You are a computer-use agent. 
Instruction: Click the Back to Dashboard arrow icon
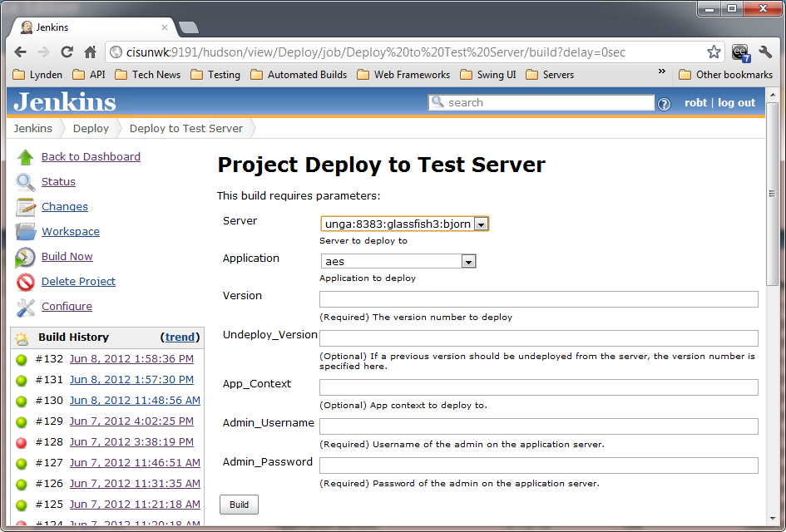[26, 157]
